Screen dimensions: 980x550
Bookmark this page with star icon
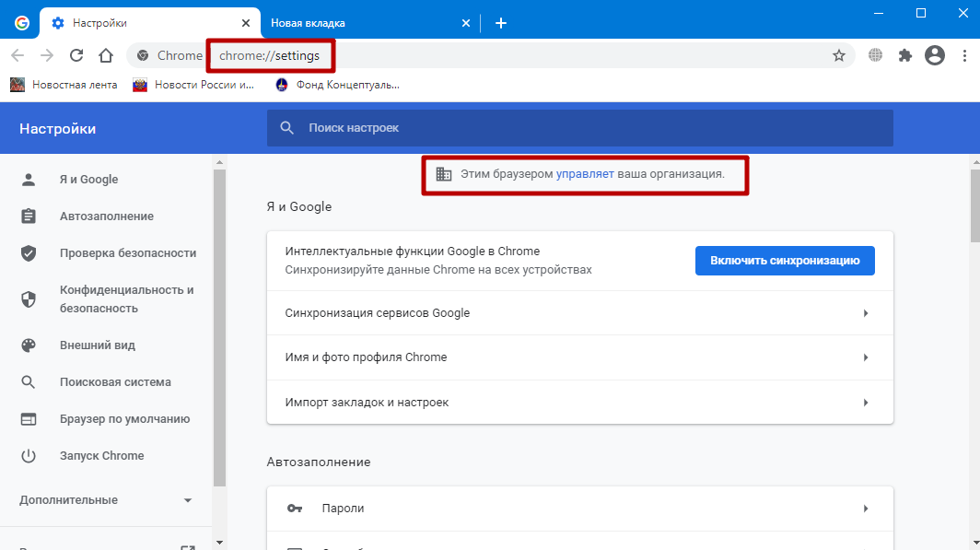tap(838, 55)
